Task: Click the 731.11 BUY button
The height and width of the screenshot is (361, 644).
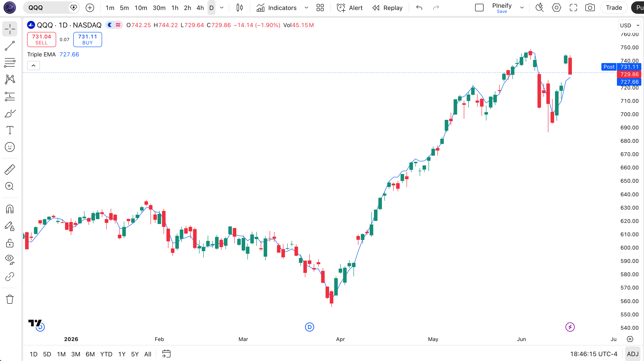Action: pyautogui.click(x=87, y=40)
